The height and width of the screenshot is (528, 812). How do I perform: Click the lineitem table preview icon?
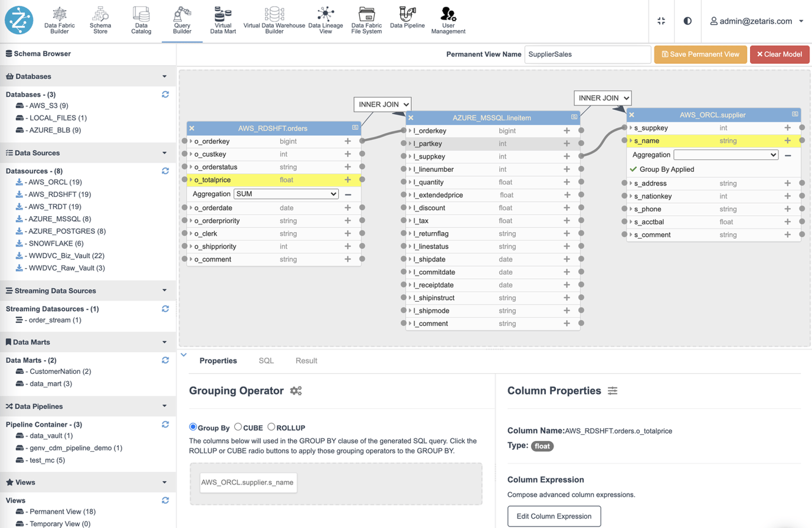tap(574, 117)
